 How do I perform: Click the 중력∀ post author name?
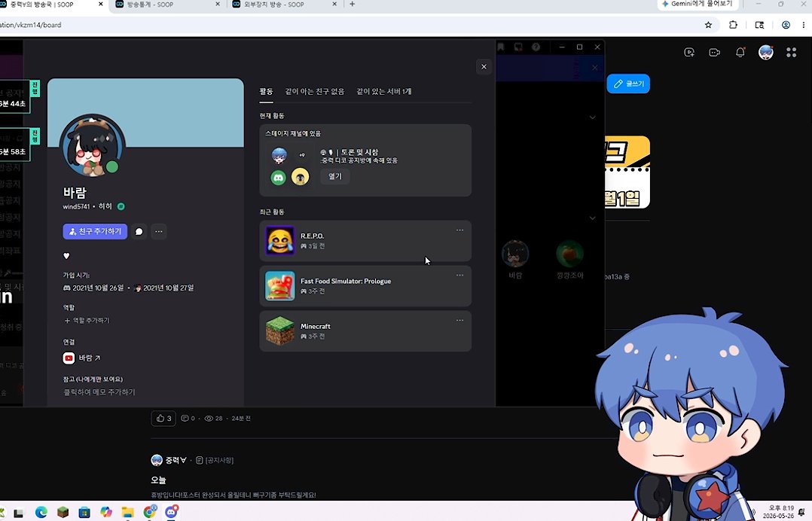click(x=176, y=460)
